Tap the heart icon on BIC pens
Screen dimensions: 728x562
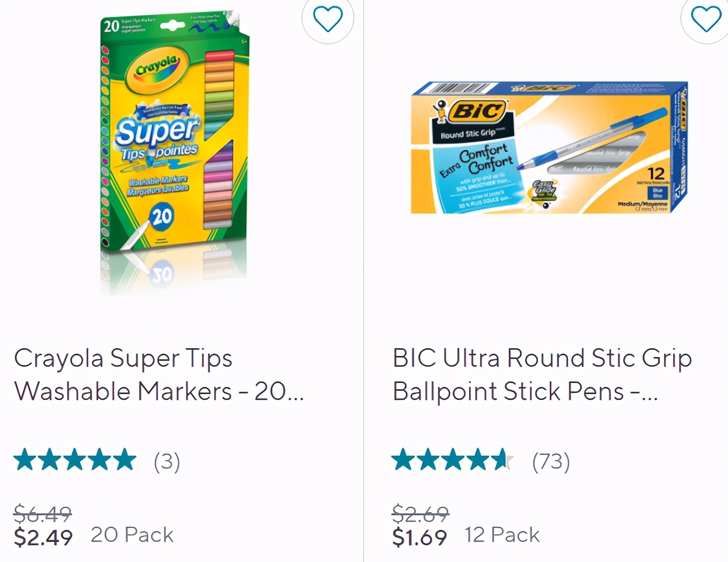[x=706, y=19]
